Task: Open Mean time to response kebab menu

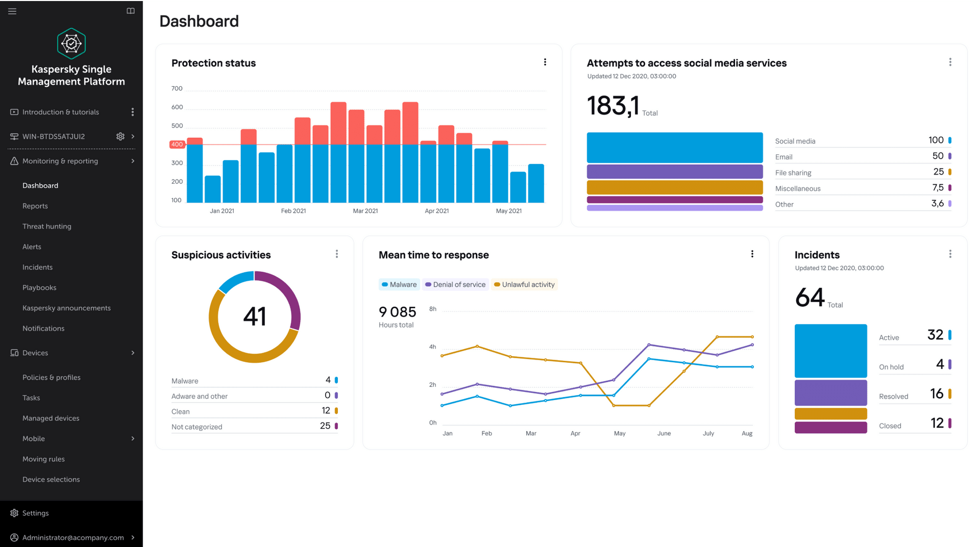Action: [x=752, y=254]
